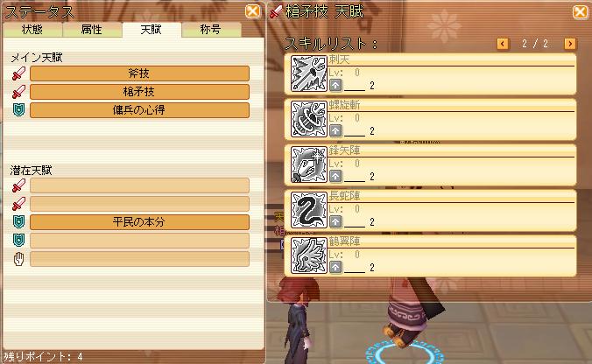Select the 槍矛技 main talent
This screenshot has height=364, width=592.
click(x=139, y=92)
